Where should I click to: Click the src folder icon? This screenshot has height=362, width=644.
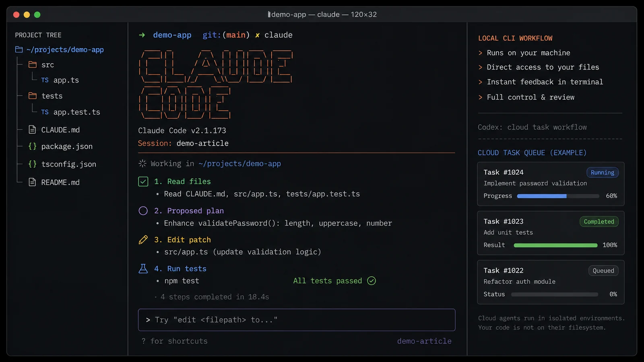click(x=33, y=65)
